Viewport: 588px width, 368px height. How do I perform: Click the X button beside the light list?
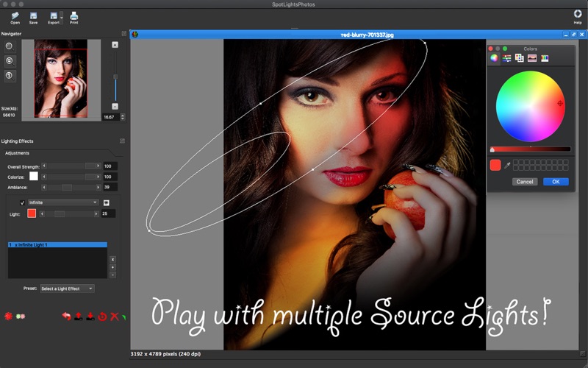point(112,260)
